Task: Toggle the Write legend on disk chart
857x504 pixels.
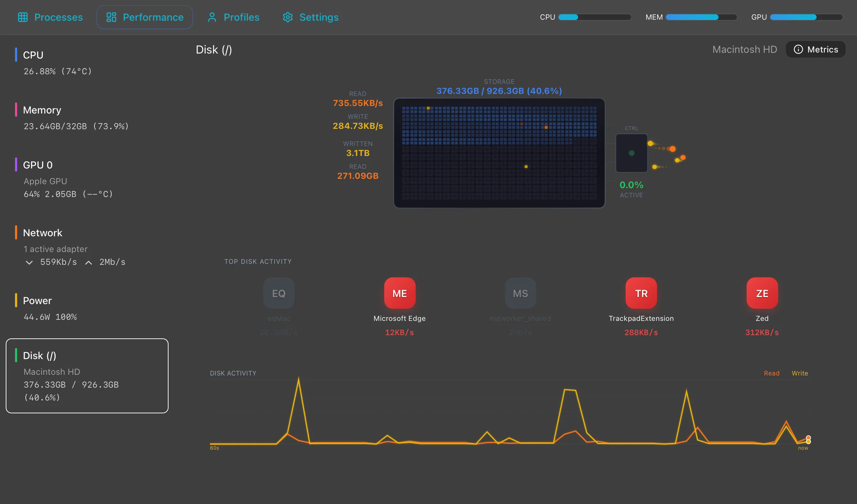Action: pos(800,373)
